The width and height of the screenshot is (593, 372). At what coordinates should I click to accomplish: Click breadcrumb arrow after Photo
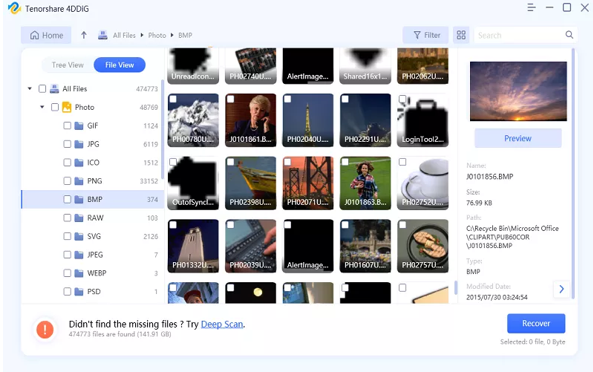click(x=172, y=35)
